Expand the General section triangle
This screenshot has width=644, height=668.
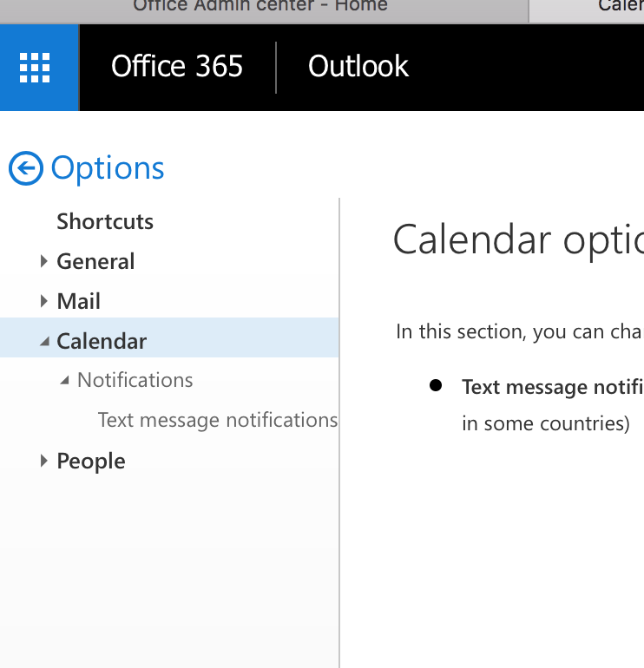pyautogui.click(x=44, y=261)
